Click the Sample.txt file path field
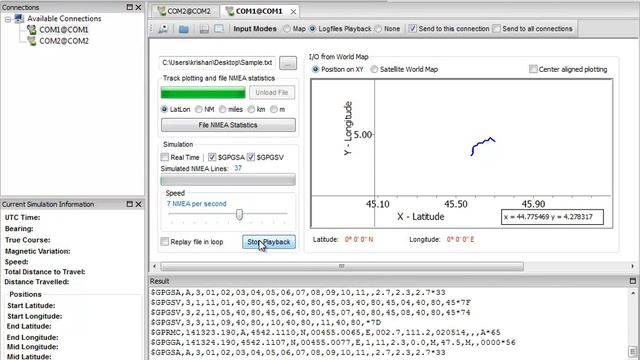Viewport: 640px width, 360px height. click(x=217, y=63)
